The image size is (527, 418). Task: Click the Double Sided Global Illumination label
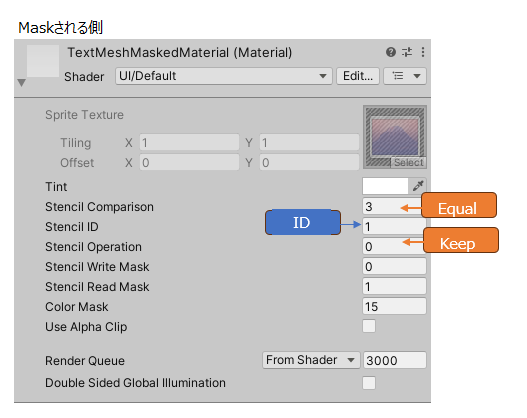pos(135,383)
